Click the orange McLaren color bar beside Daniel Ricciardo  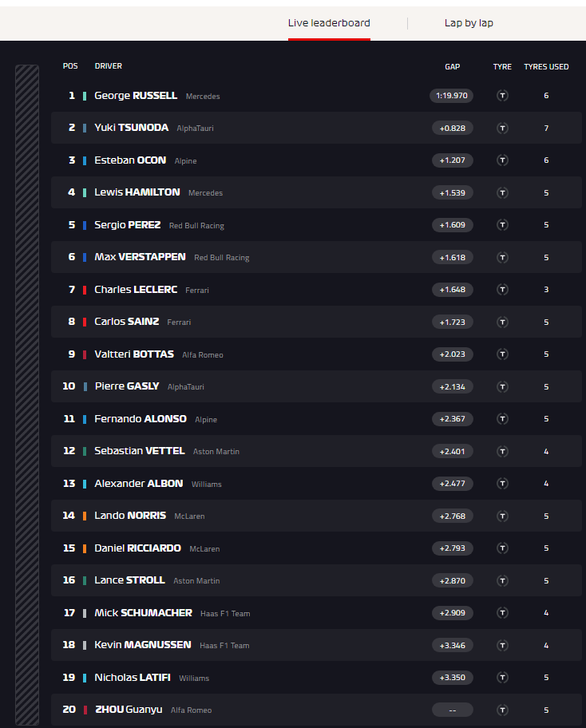[x=85, y=548]
